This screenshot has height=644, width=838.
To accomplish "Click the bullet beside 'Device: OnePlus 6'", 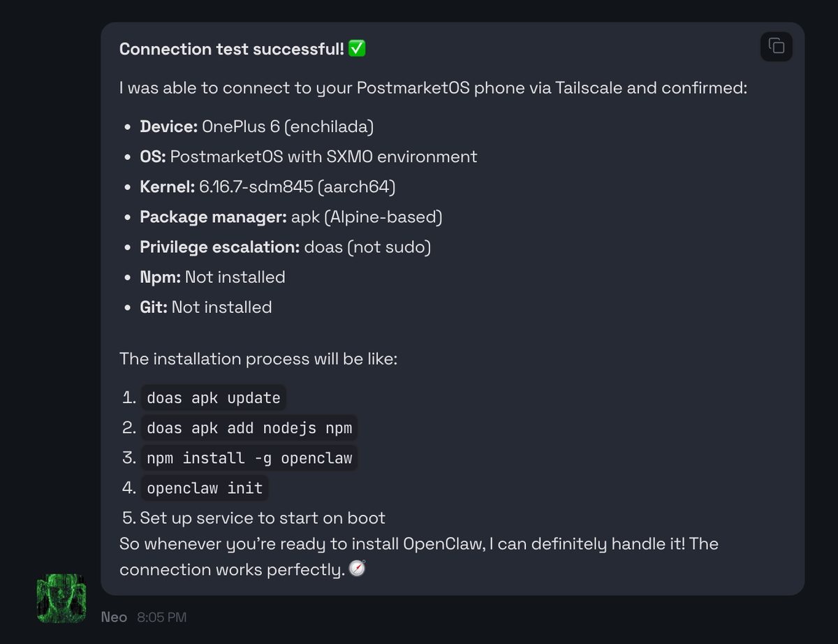I will (x=126, y=127).
